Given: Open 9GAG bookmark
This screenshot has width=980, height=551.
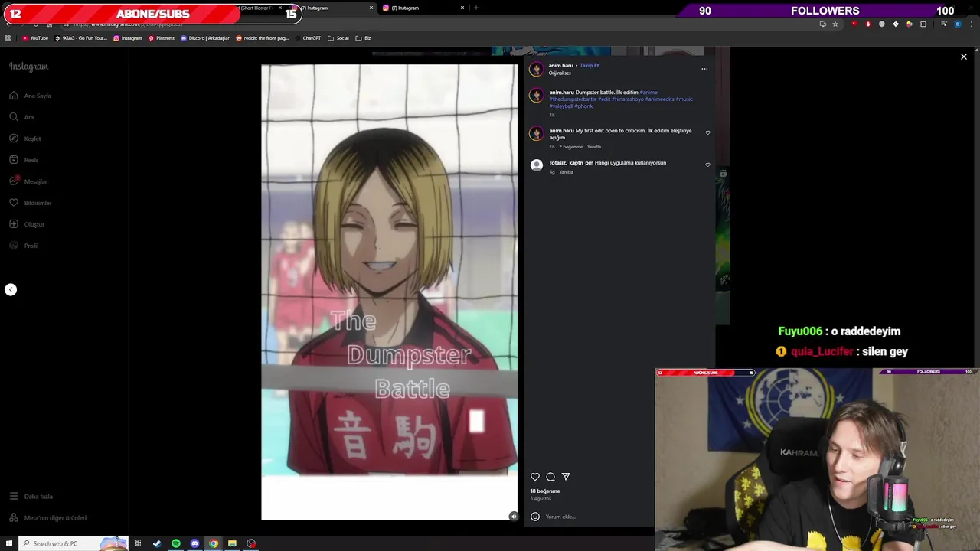Looking at the screenshot, I should [81, 38].
